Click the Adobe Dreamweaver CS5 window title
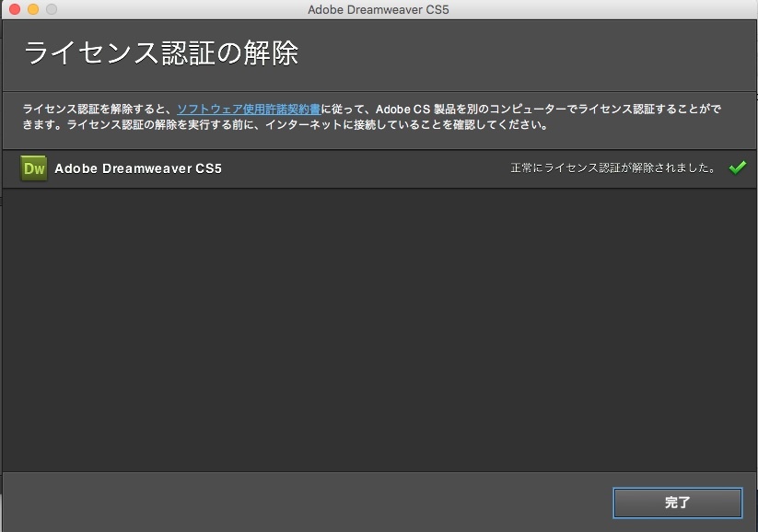This screenshot has width=758, height=532. pos(379,9)
